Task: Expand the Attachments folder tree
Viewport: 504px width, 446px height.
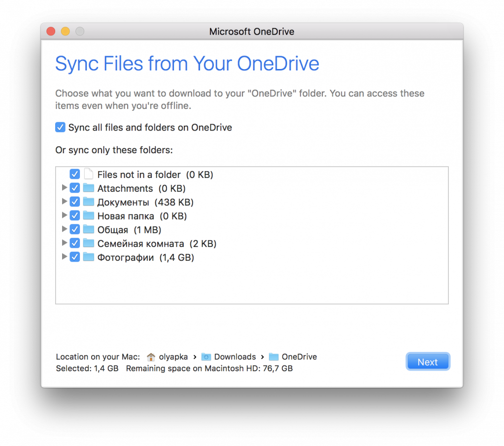Action: point(64,188)
